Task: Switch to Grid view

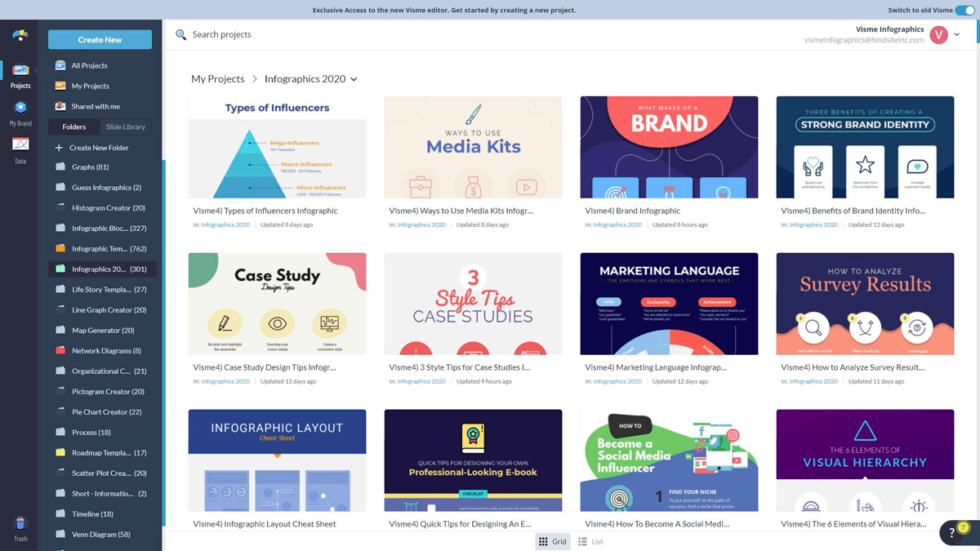Action: (553, 541)
